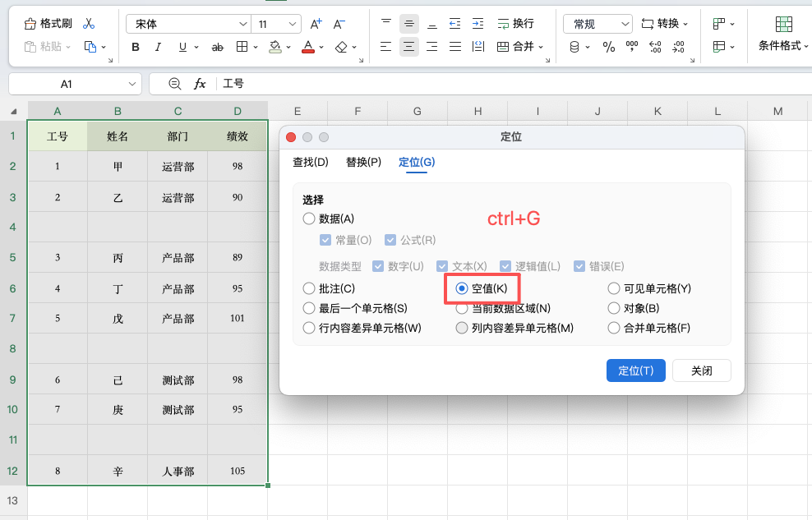This screenshot has height=520, width=812.
Task: Open underline style dropdown arrow
Action: pos(196,47)
